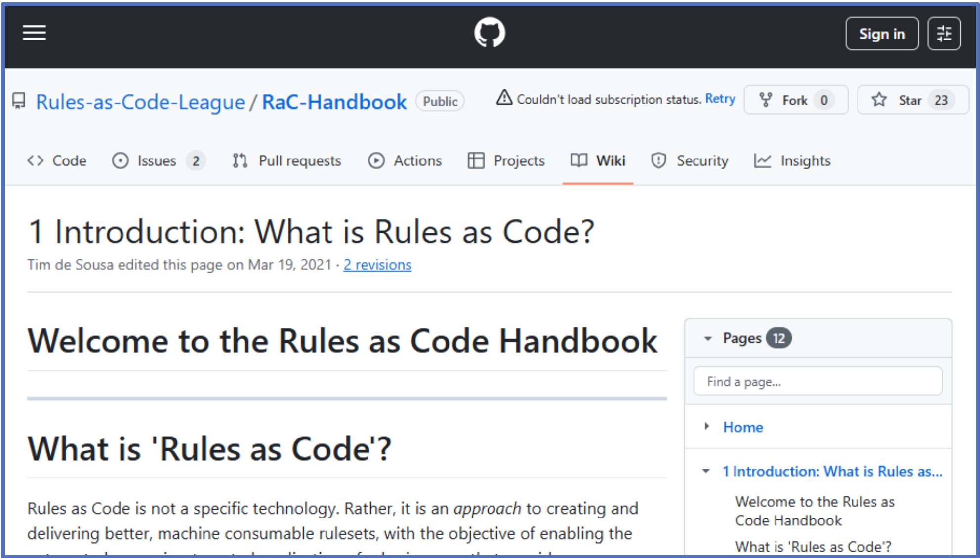Open the Issues tab
The height and width of the screenshot is (558, 980).
point(156,160)
